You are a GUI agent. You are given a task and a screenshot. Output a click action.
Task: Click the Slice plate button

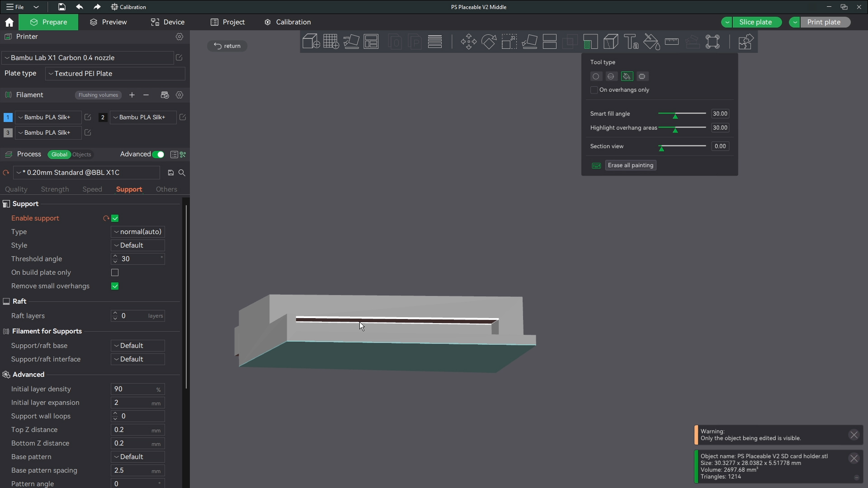755,22
